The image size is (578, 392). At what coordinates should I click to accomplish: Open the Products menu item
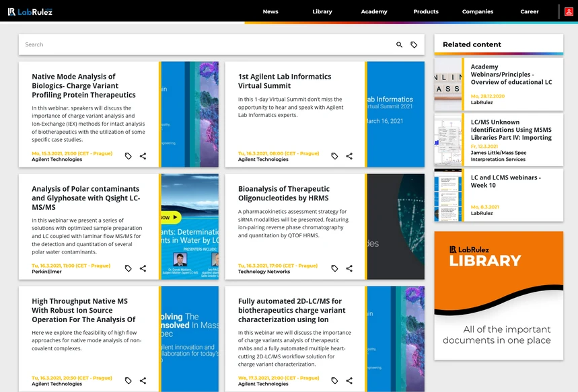[426, 12]
